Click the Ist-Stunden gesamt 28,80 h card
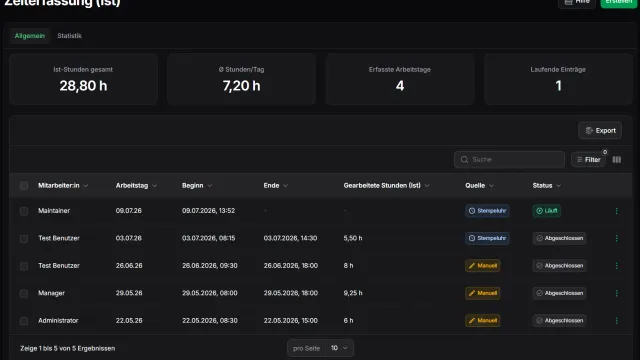 (x=83, y=79)
